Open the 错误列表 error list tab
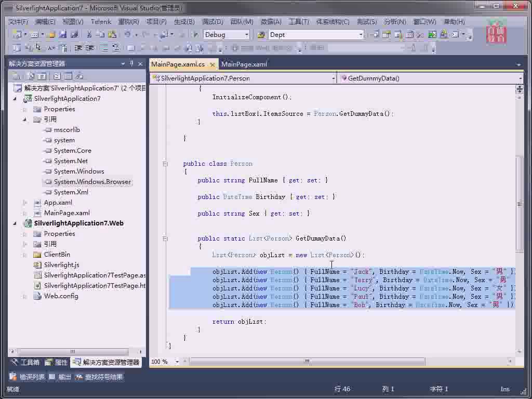This screenshot has height=399, width=532. coord(27,377)
